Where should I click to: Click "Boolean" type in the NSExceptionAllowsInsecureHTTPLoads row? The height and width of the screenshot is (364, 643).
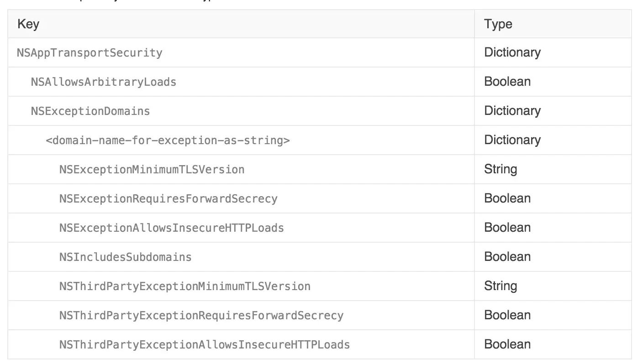tap(507, 228)
